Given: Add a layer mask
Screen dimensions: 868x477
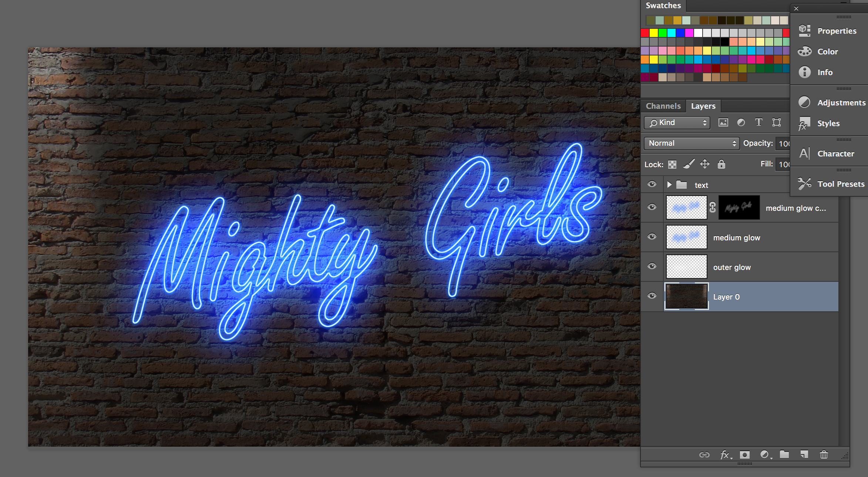Looking at the screenshot, I should click(x=744, y=455).
